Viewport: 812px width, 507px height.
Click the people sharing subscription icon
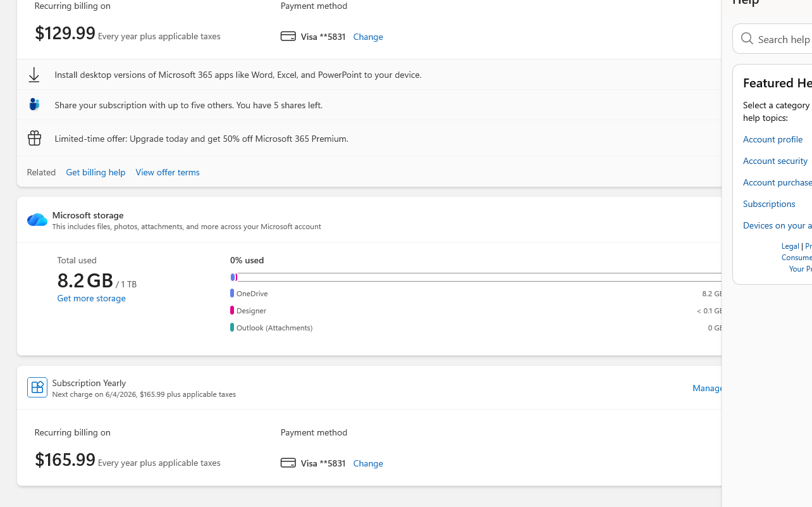click(x=34, y=104)
